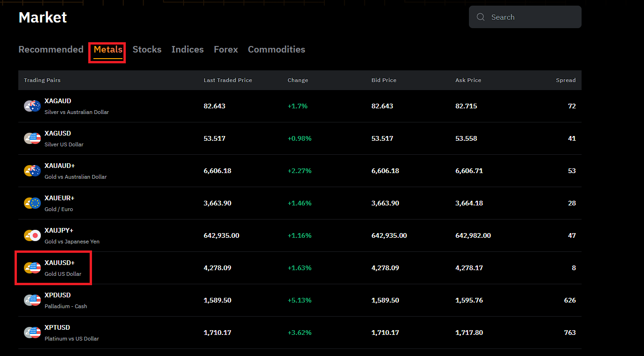
Task: Click the XPTUSD platinum pair icon
Action: (32, 333)
